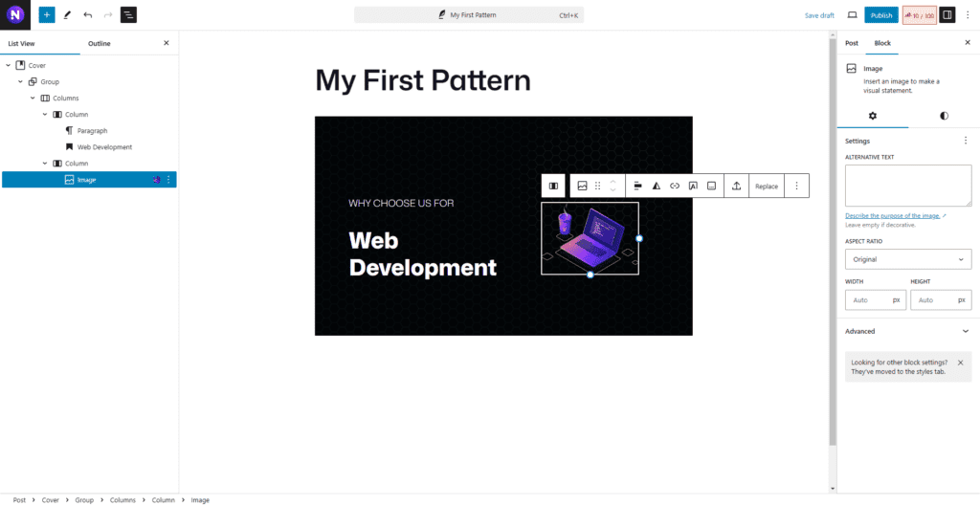This screenshot has height=506, width=980.
Task: Toggle the document overview list view
Action: pyautogui.click(x=128, y=15)
